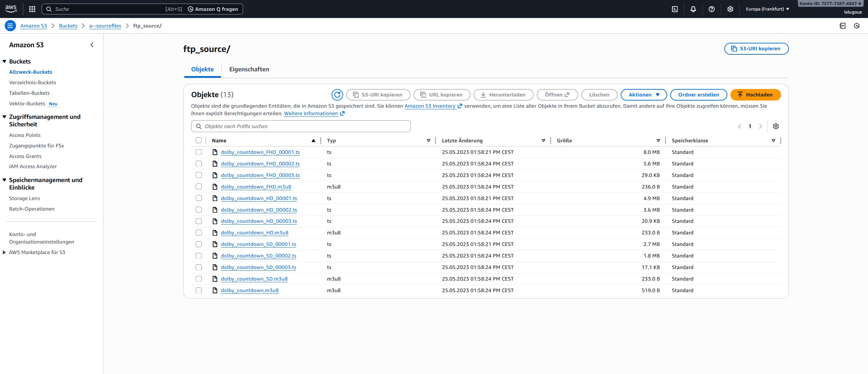Sort by Letzte Änderung column arrow
The image size is (868, 374).
(x=543, y=141)
